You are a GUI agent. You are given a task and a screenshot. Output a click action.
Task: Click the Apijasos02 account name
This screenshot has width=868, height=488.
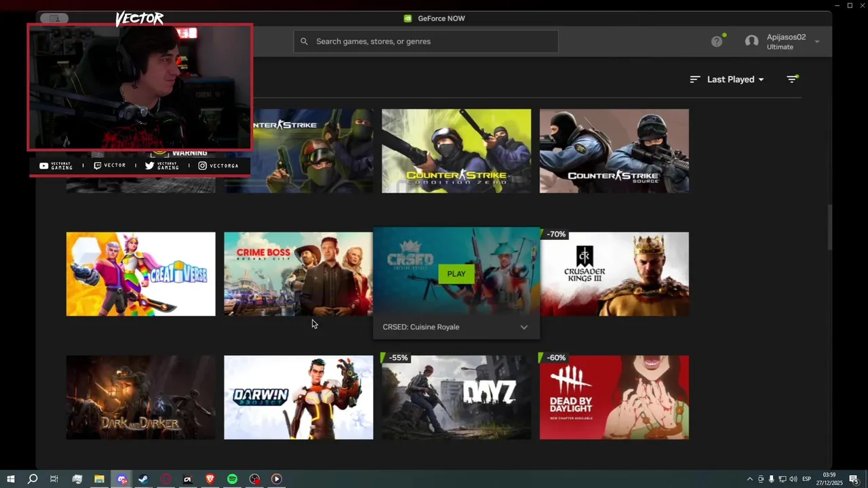[786, 37]
